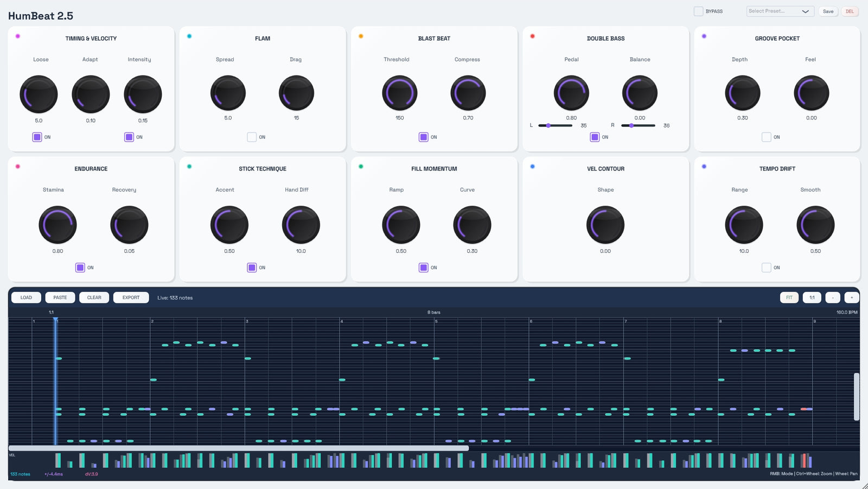
Task: Click the vertical piano roll scrollbar
Action: click(857, 397)
